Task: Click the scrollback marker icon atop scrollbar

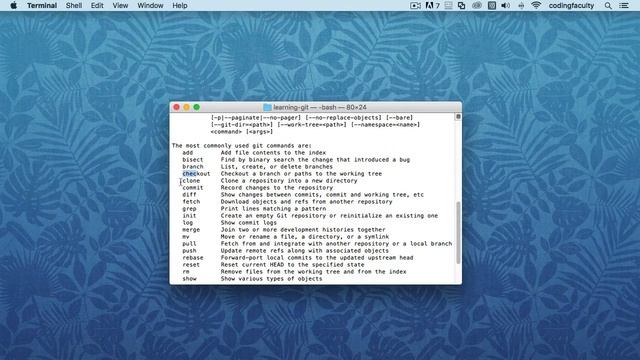Action: pyautogui.click(x=458, y=117)
